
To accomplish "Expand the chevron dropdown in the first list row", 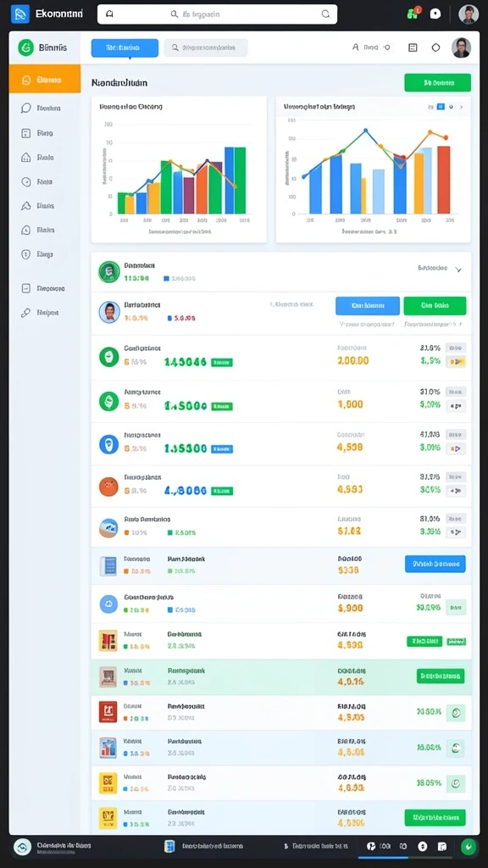I will tap(458, 270).
